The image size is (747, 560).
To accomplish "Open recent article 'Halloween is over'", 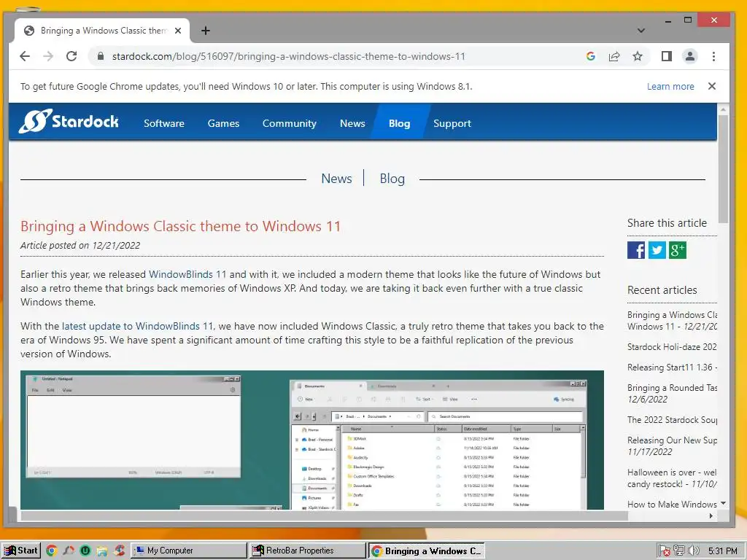I will pyautogui.click(x=672, y=478).
